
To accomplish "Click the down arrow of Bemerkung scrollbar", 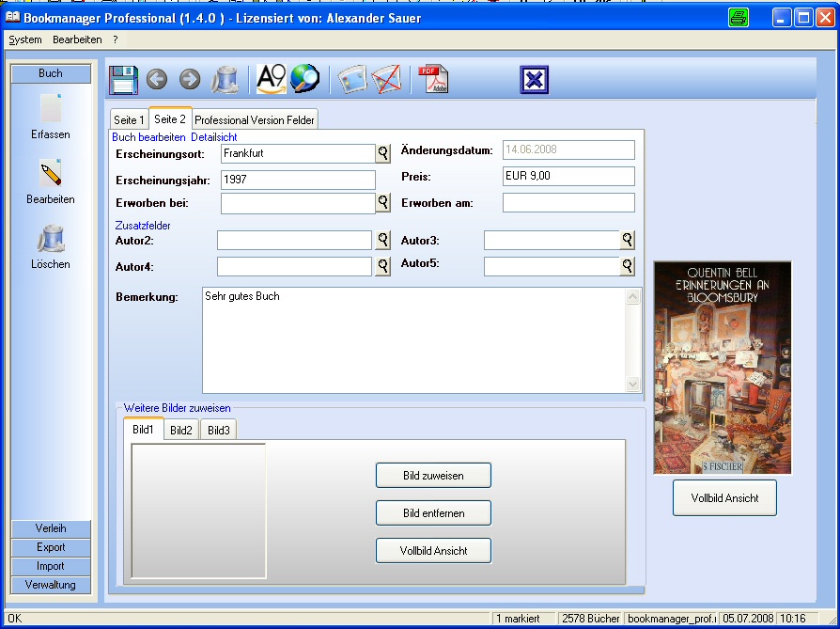I will 632,384.
